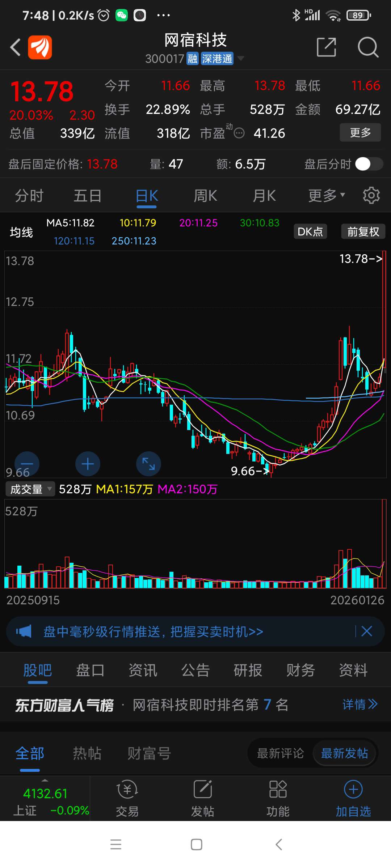Select 最新评论 sort option

click(281, 753)
